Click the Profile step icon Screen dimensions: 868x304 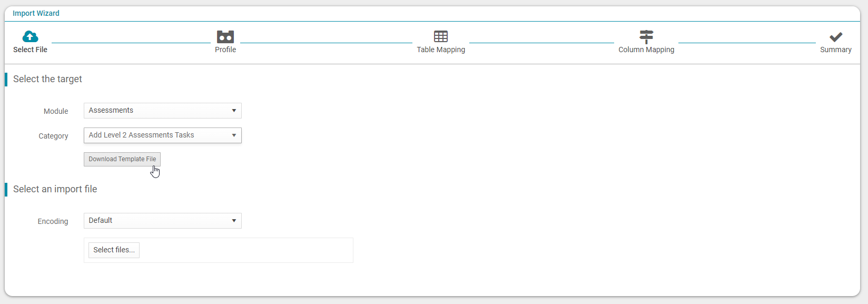(x=225, y=36)
